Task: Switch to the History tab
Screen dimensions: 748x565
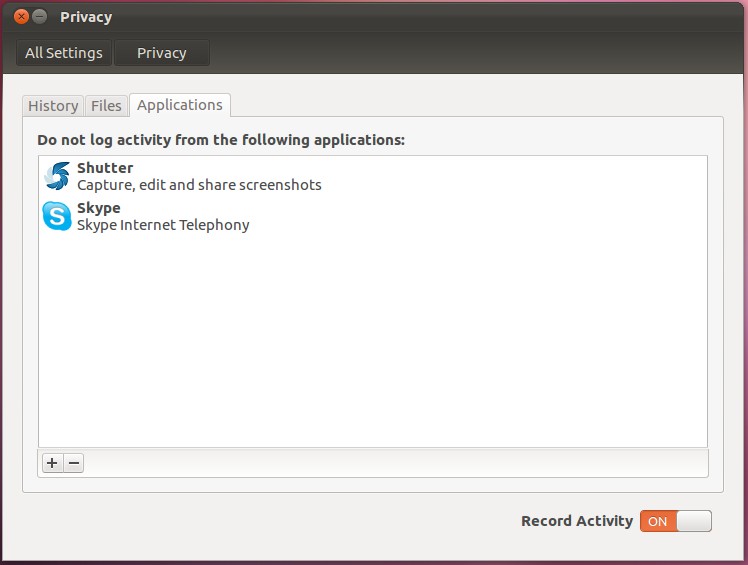Action: point(53,106)
